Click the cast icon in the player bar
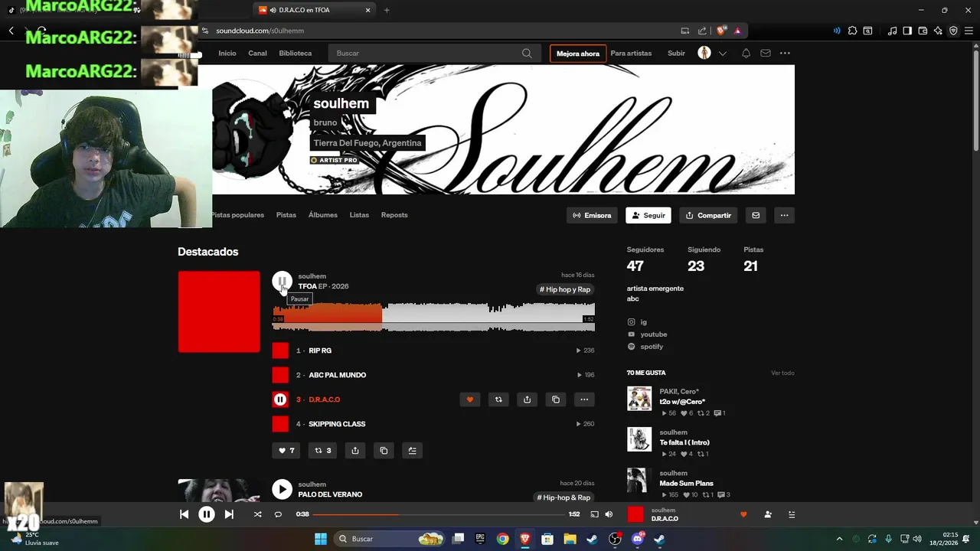The image size is (980, 551). (594, 515)
